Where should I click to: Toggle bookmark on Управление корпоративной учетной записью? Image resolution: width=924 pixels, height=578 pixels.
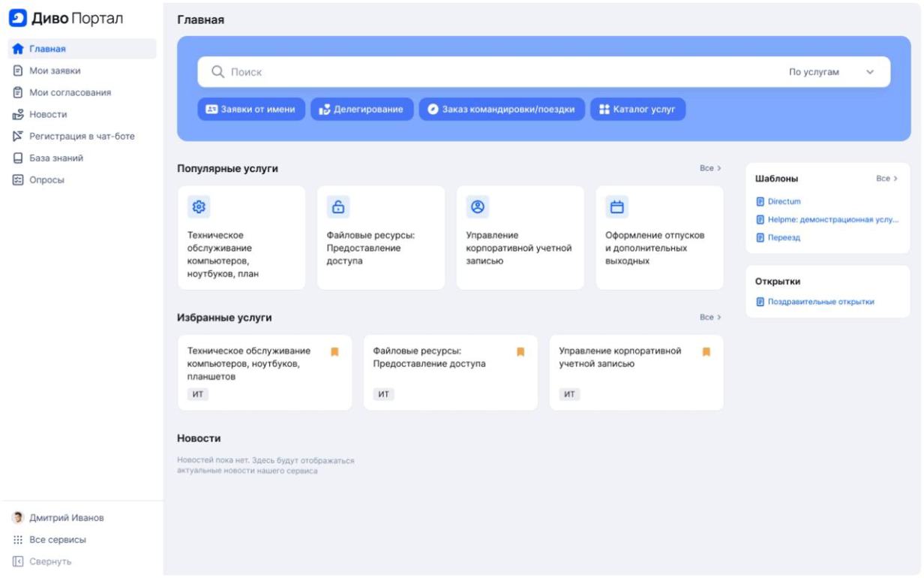[706, 351]
